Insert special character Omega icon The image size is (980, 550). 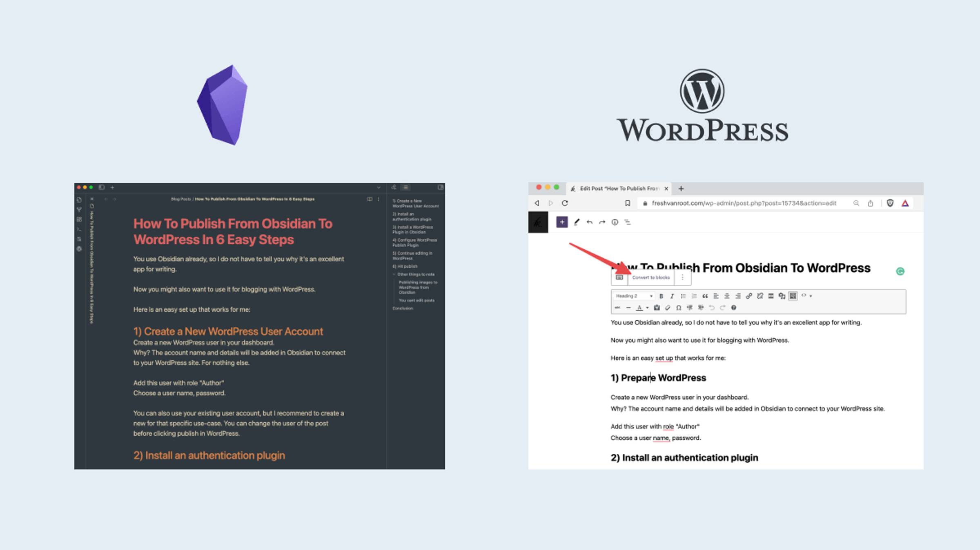[679, 308]
